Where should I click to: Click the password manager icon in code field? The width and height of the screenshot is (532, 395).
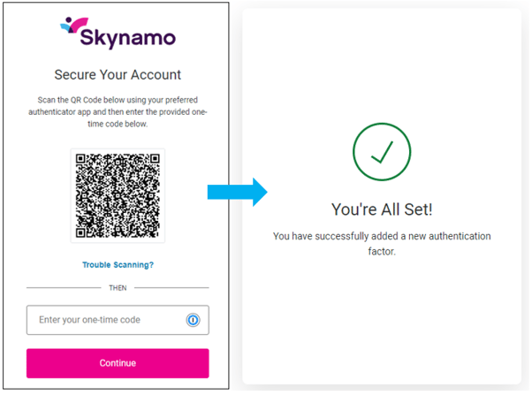pyautogui.click(x=194, y=320)
